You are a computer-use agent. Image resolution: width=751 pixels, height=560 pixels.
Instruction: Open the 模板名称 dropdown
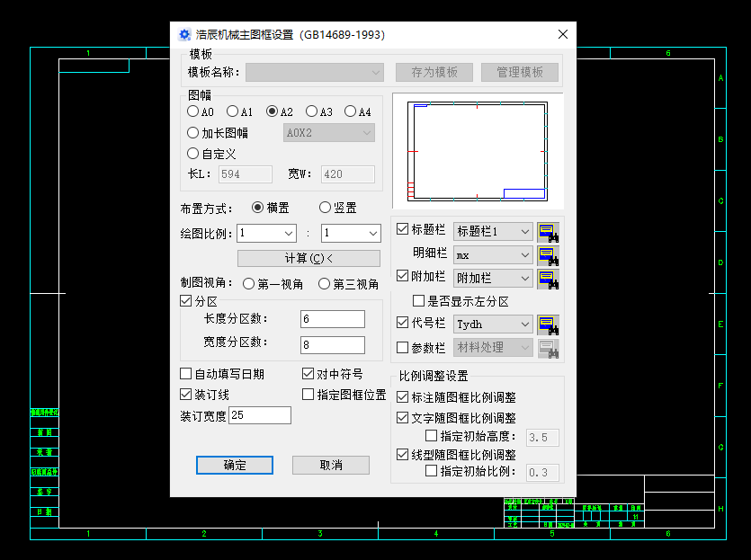coord(314,72)
